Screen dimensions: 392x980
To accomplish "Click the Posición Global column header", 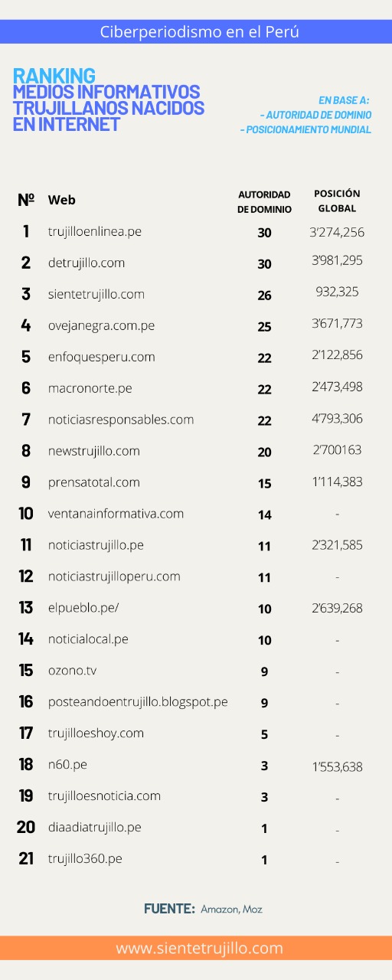I will click(x=337, y=201).
